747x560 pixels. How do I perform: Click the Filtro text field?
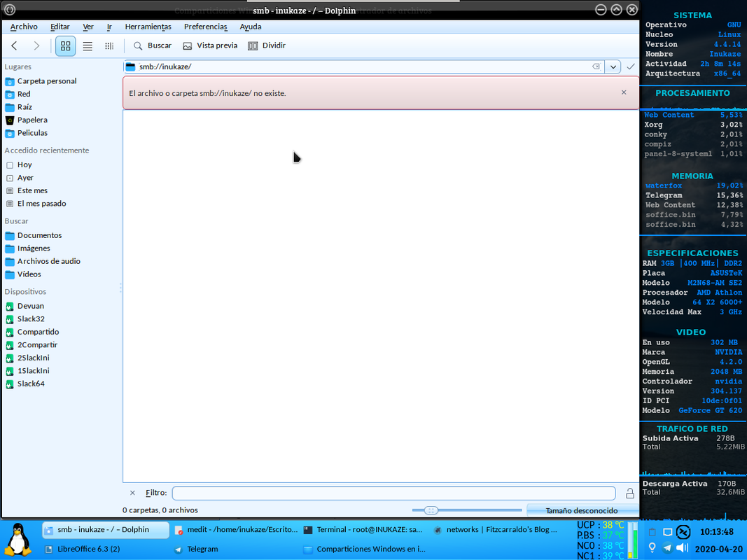[x=394, y=493]
